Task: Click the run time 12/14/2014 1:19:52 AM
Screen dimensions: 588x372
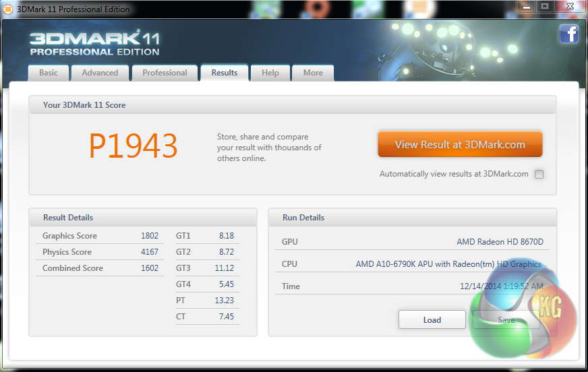Action: coord(502,286)
